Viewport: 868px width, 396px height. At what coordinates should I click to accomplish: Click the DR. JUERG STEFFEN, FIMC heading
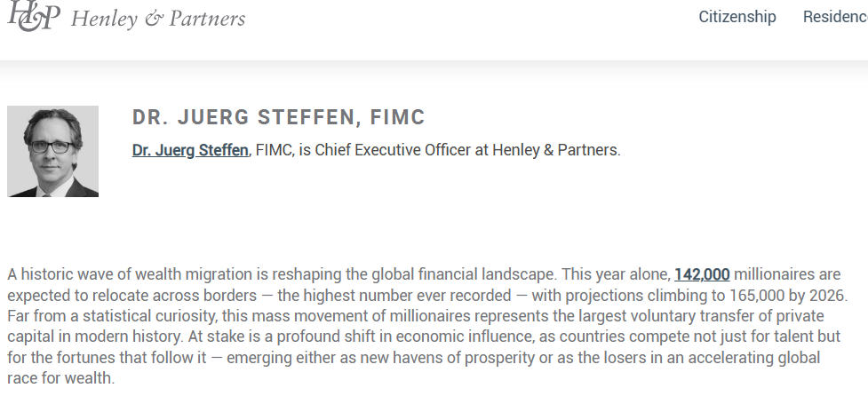(278, 117)
